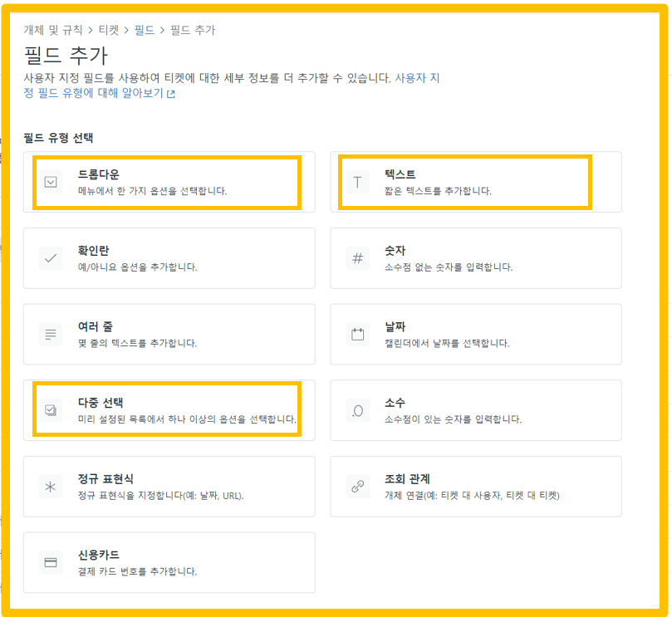Viewport: 672px width, 617px height.
Task: Click the credit card field icon
Action: (x=51, y=563)
